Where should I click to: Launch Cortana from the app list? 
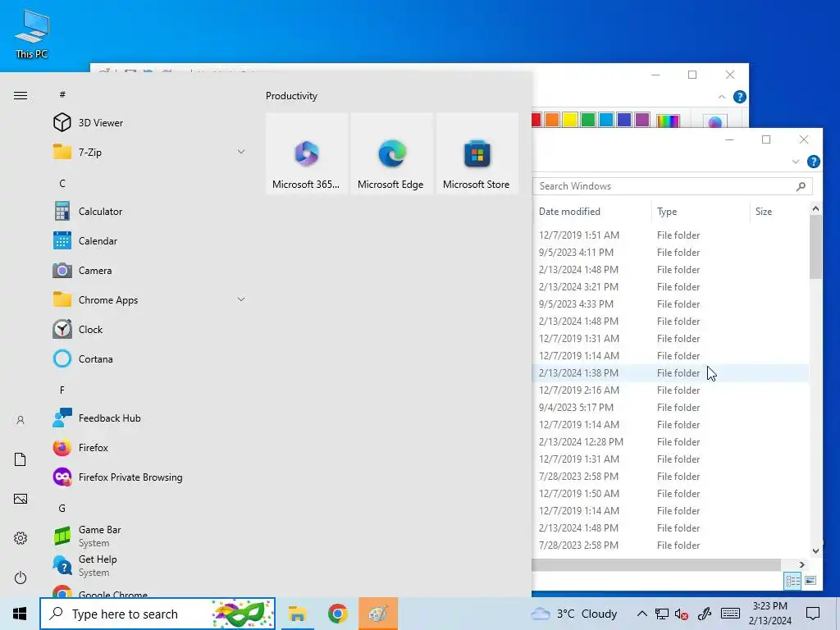pyautogui.click(x=150, y=358)
